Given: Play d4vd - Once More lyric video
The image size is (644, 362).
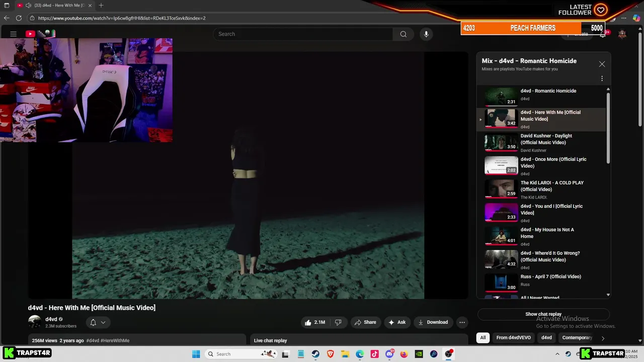Looking at the screenshot, I should [x=541, y=166].
